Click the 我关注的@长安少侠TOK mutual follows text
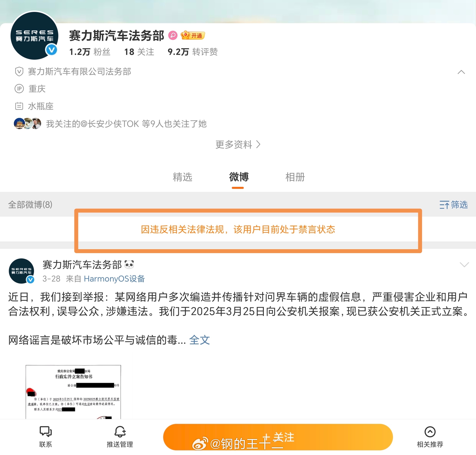Screen dimensions: 476x455 pyautogui.click(x=126, y=124)
